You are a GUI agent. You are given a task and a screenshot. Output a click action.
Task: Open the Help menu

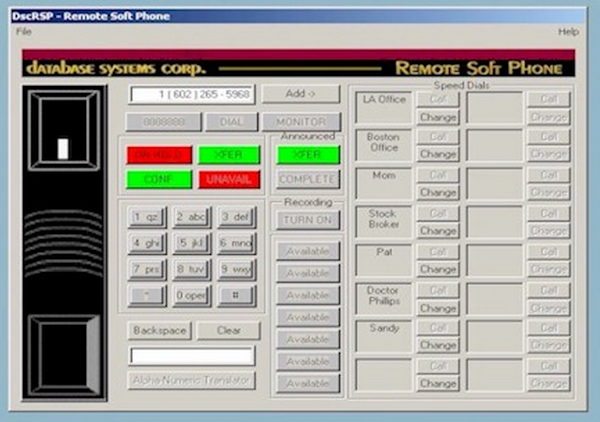pyautogui.click(x=568, y=32)
